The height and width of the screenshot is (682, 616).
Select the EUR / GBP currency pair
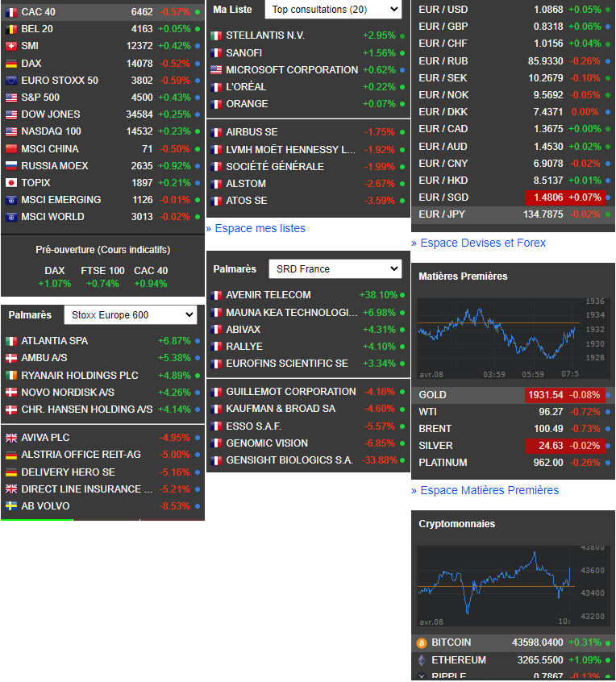(x=514, y=27)
